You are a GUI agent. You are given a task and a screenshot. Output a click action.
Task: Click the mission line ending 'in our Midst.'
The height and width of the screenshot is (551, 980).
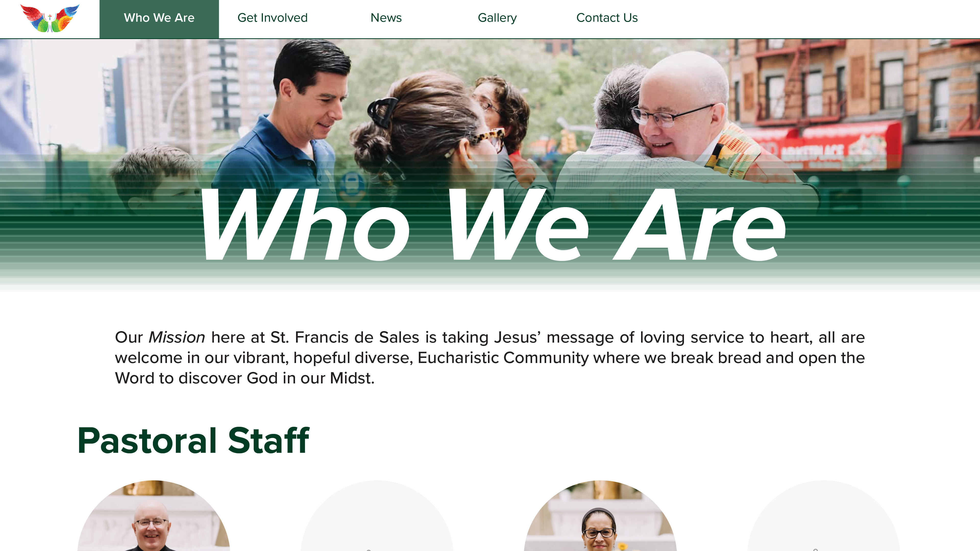click(x=245, y=378)
